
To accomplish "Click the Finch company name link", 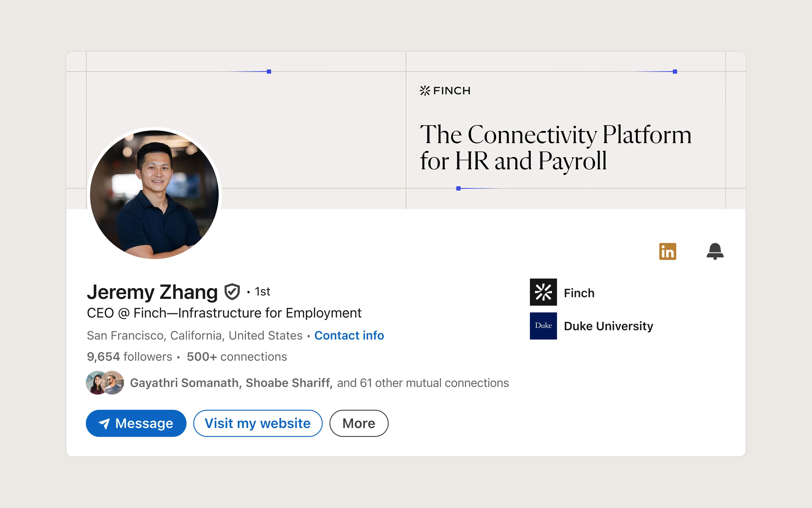I will click(x=579, y=293).
